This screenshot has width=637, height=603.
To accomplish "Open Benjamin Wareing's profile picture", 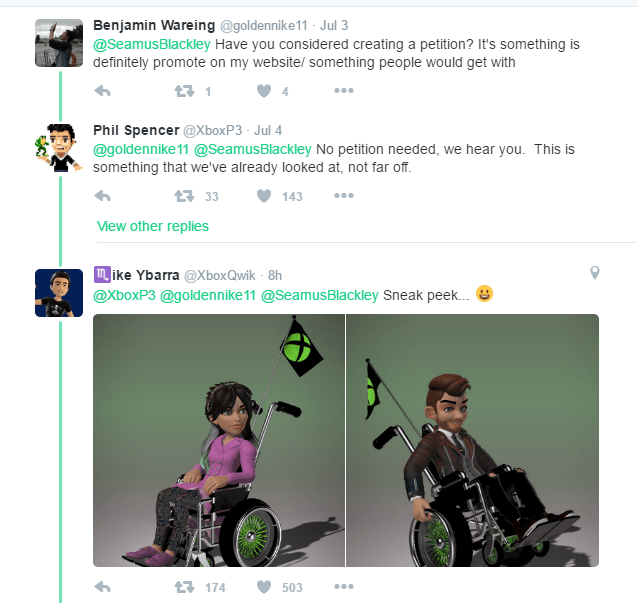I will pos(58,43).
